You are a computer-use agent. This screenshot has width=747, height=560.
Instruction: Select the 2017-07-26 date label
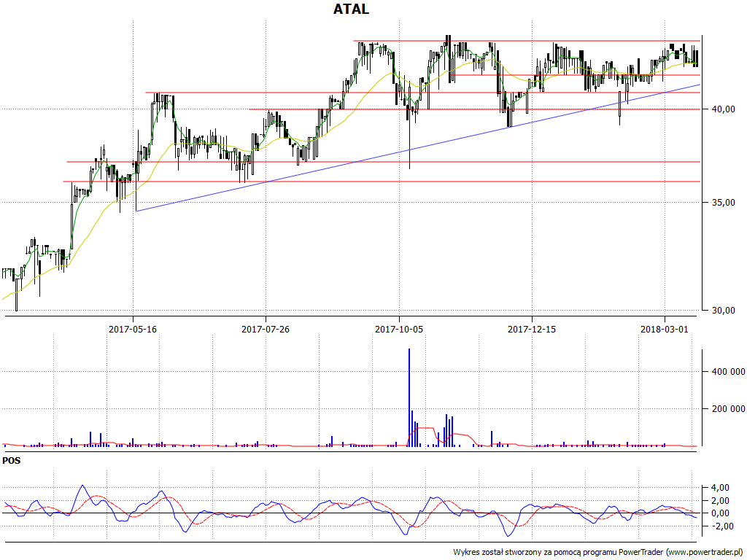(x=266, y=329)
